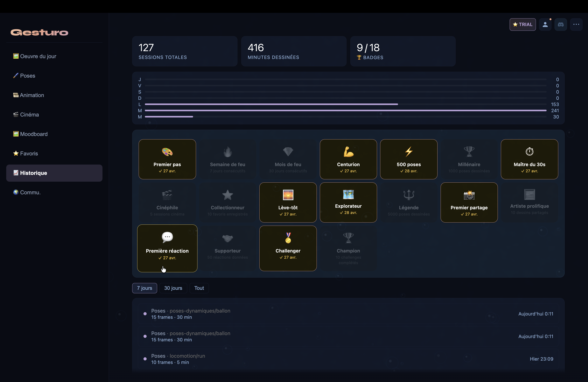This screenshot has height=382, width=588.
Task: Open the Animation section
Action: [54, 95]
